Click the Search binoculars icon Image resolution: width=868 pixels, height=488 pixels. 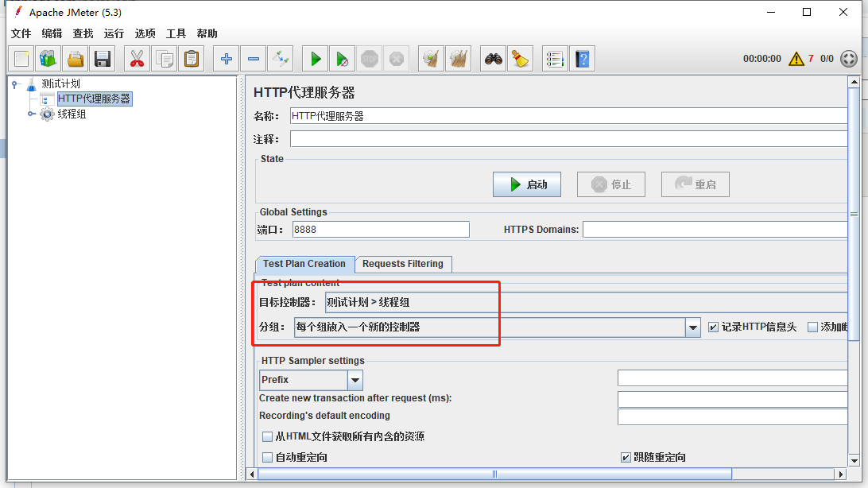point(494,59)
